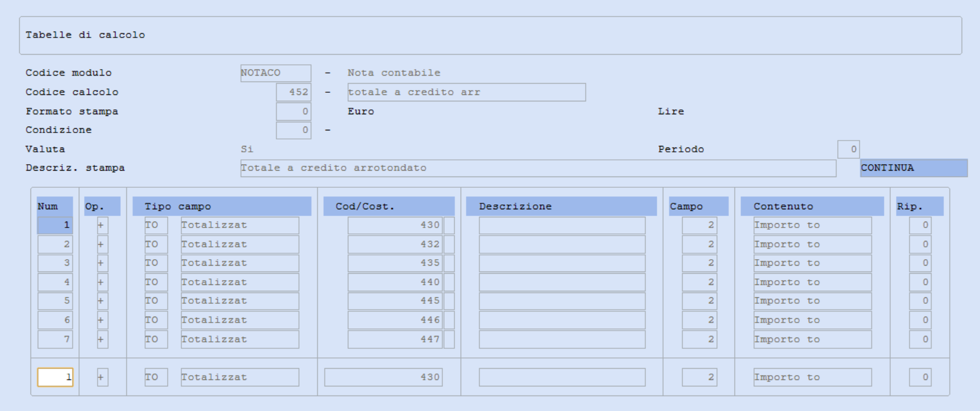Click the Codice modulo field NOTACO
980x411 pixels.
click(x=275, y=73)
